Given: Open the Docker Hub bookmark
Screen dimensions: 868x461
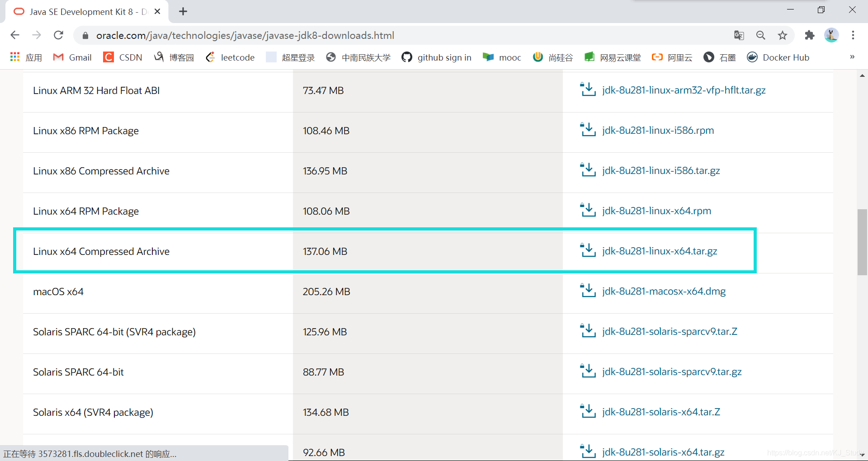Looking at the screenshot, I should click(778, 57).
